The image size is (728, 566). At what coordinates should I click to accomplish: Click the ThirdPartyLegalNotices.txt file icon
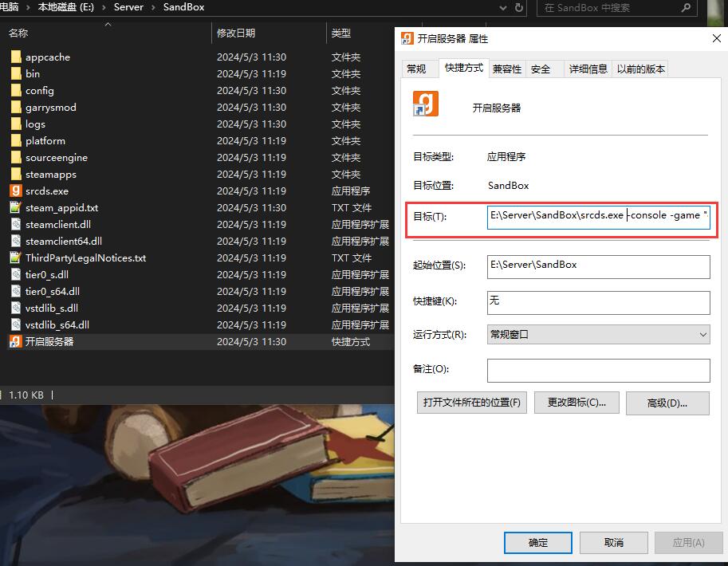16,257
